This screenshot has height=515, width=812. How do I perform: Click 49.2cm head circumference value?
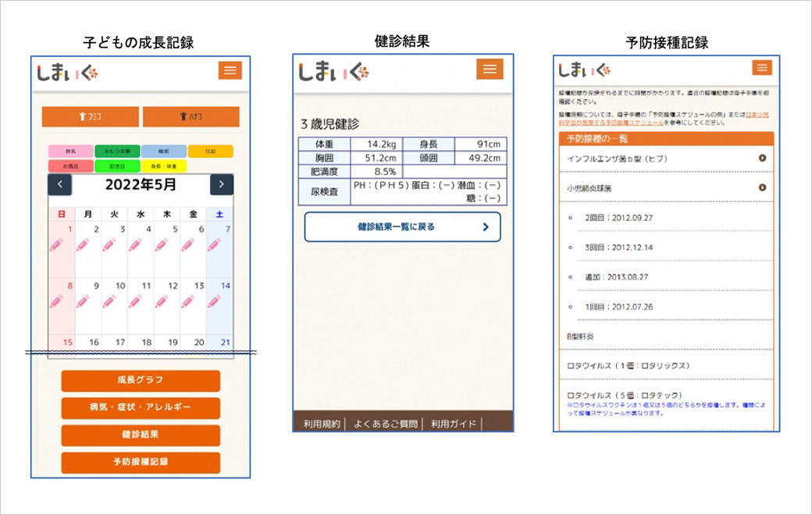[x=485, y=158]
